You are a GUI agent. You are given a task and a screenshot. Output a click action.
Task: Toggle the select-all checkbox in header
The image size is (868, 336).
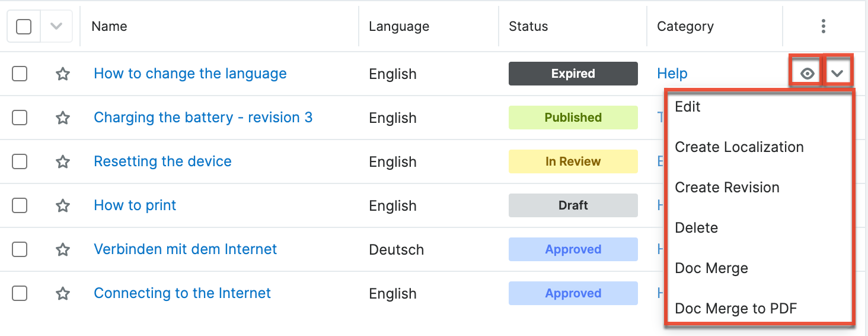24,27
